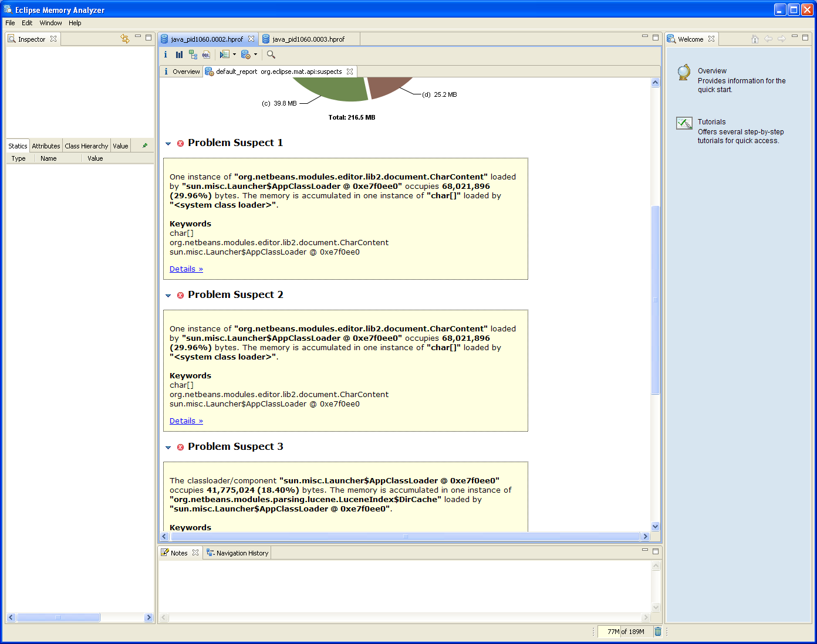Find object by address magnifier icon

pyautogui.click(x=271, y=55)
